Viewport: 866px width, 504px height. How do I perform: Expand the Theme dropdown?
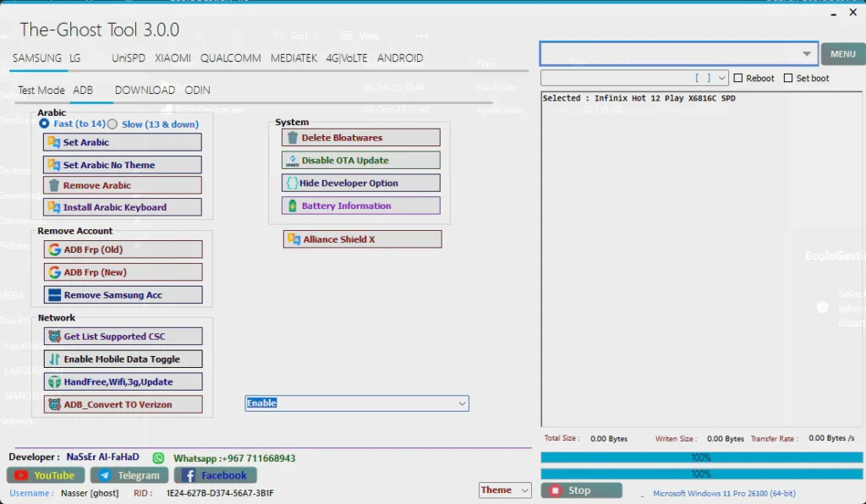click(524, 490)
